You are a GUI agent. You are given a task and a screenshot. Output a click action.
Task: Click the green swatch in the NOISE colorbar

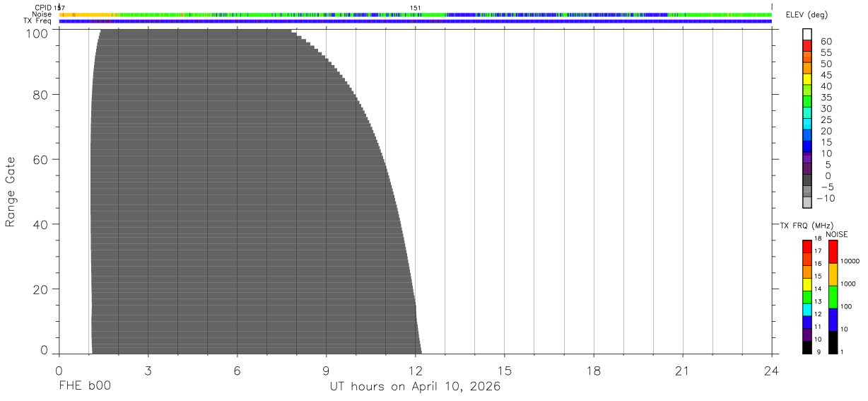pos(832,297)
